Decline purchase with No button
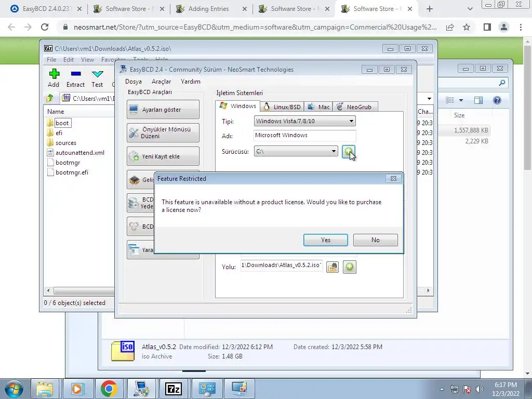 [375, 240]
